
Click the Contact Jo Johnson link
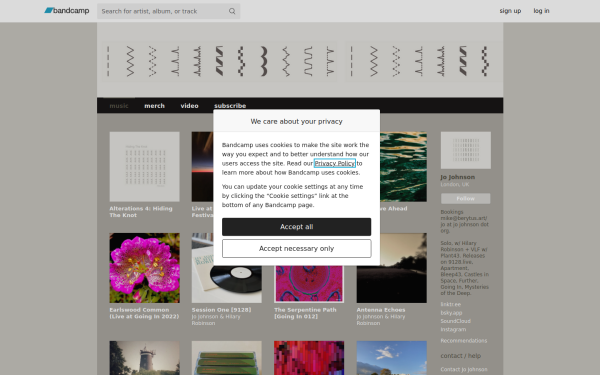click(x=464, y=370)
